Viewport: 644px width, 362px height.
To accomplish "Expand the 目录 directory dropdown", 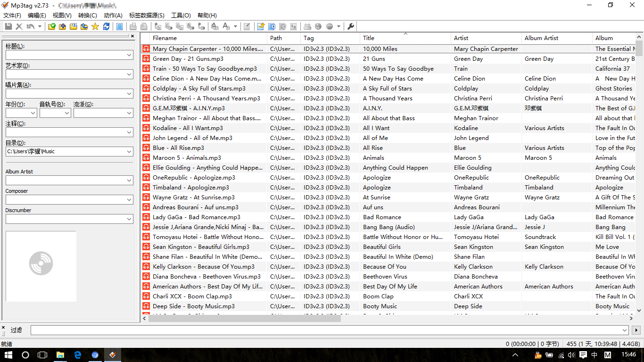I will pyautogui.click(x=129, y=152).
